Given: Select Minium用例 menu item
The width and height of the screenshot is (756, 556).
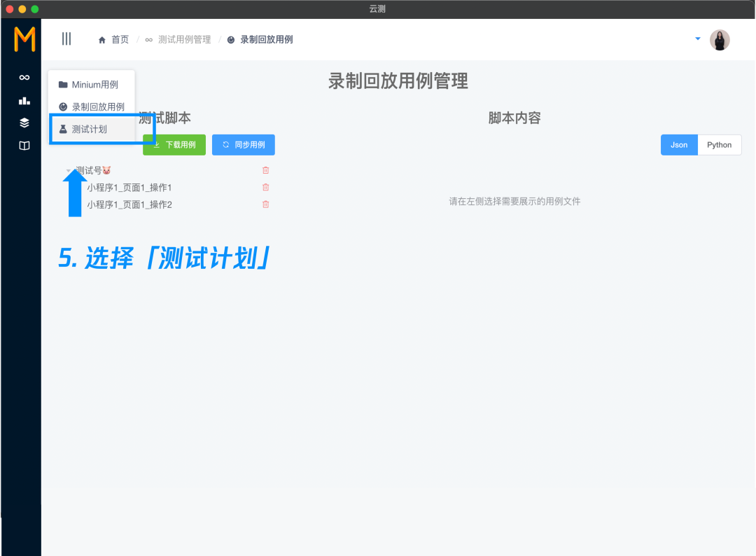Looking at the screenshot, I should [92, 85].
